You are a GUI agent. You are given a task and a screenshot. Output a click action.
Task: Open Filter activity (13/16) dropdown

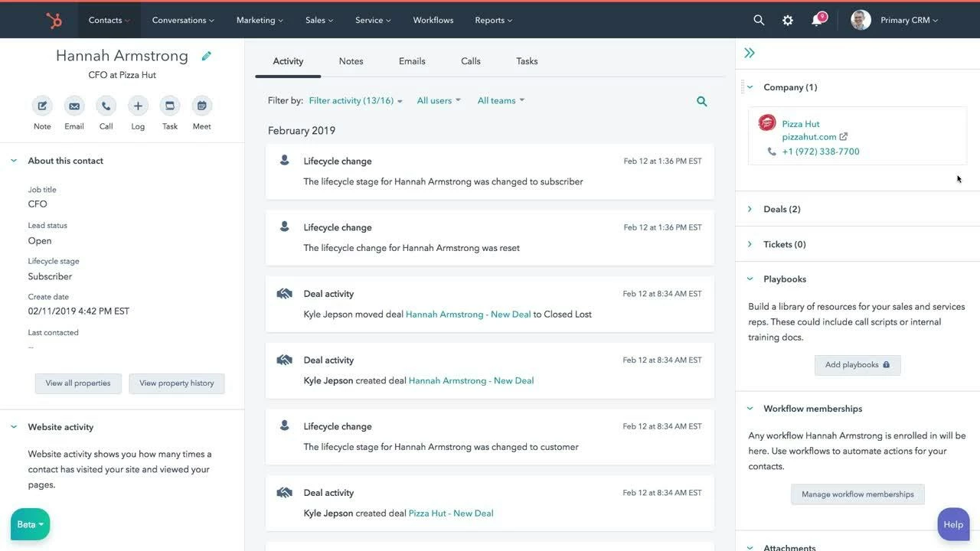pyautogui.click(x=355, y=101)
